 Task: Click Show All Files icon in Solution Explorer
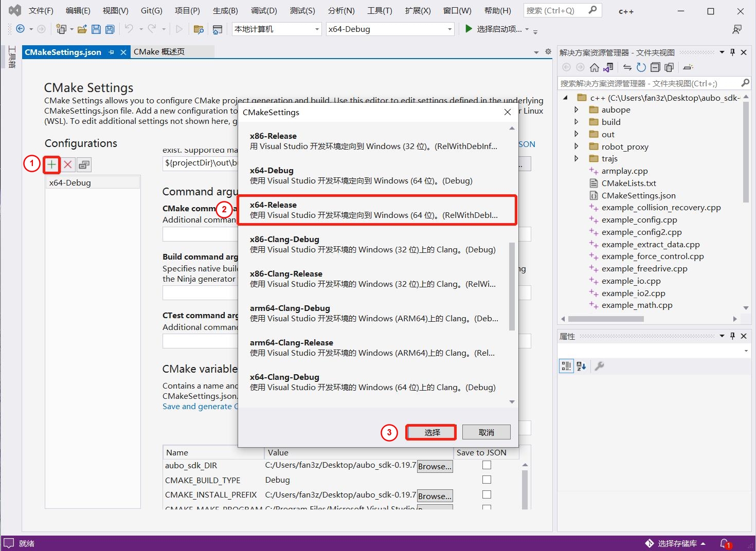pyautogui.click(x=669, y=67)
